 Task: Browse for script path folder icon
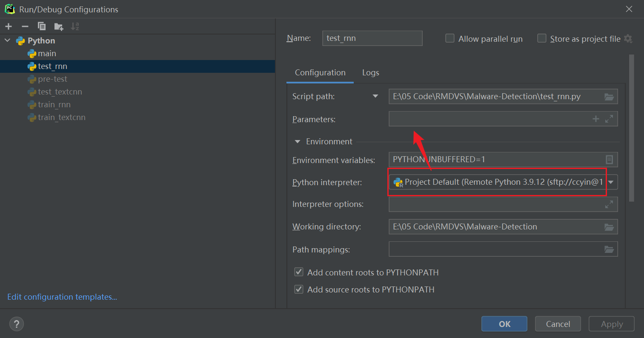pos(609,97)
